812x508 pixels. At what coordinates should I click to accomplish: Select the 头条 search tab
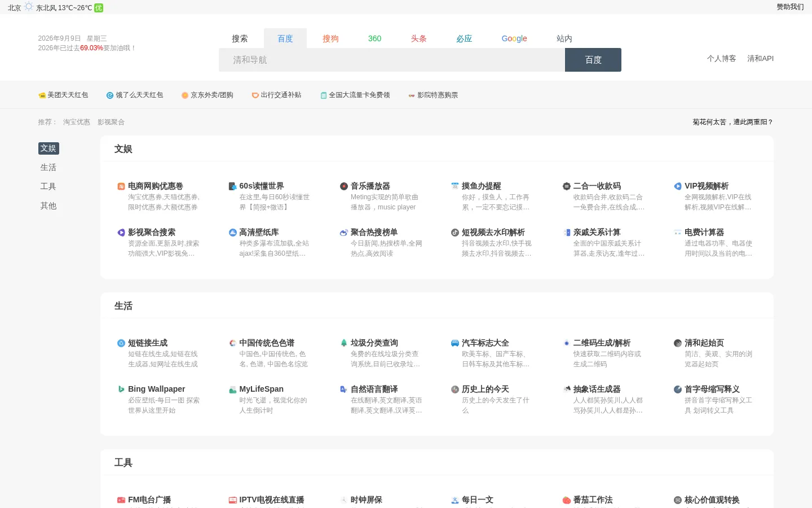click(418, 38)
